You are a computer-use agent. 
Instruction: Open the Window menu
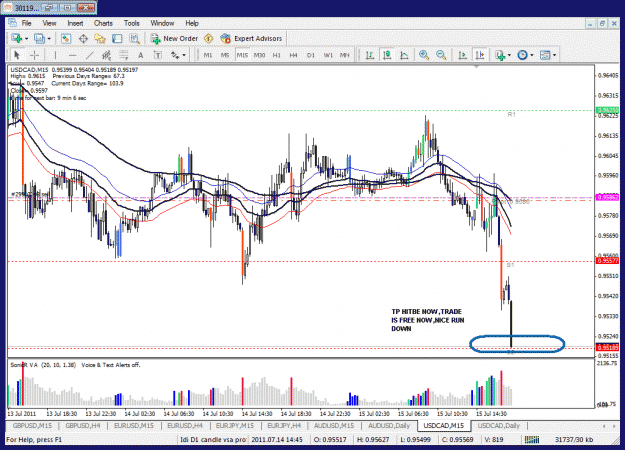coord(162,23)
